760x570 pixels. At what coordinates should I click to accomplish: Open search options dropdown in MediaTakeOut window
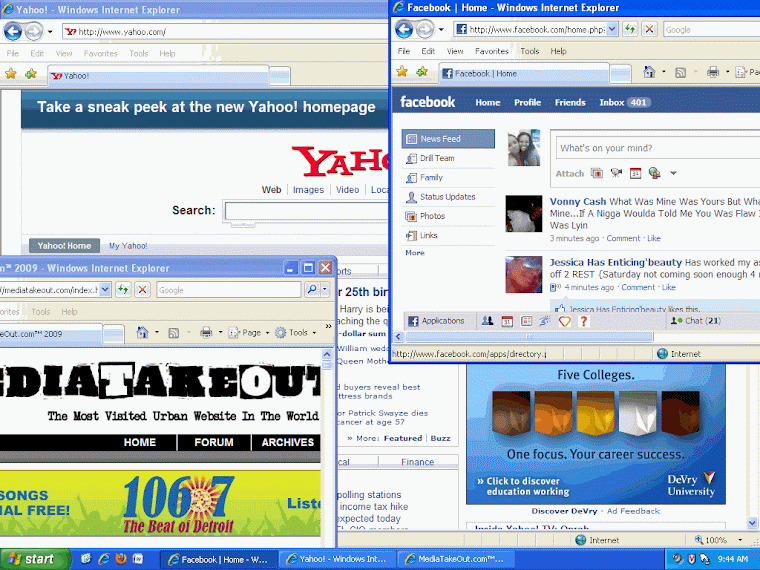[x=325, y=290]
